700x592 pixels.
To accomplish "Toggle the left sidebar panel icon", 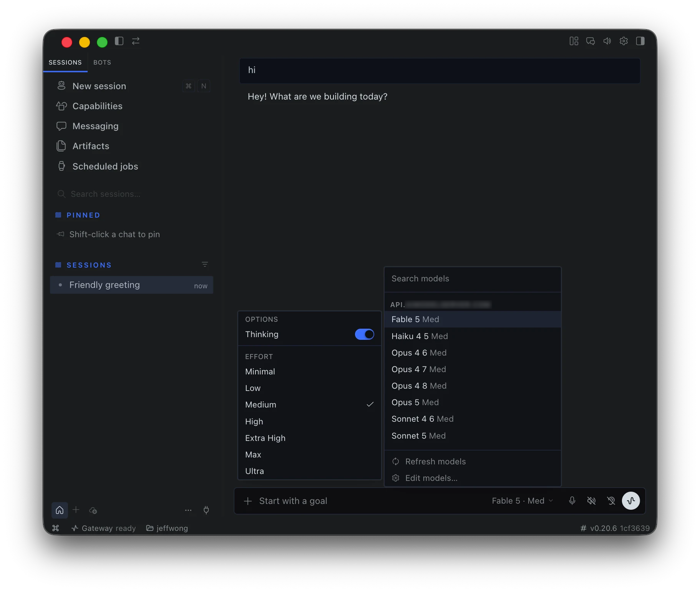I will pos(119,41).
